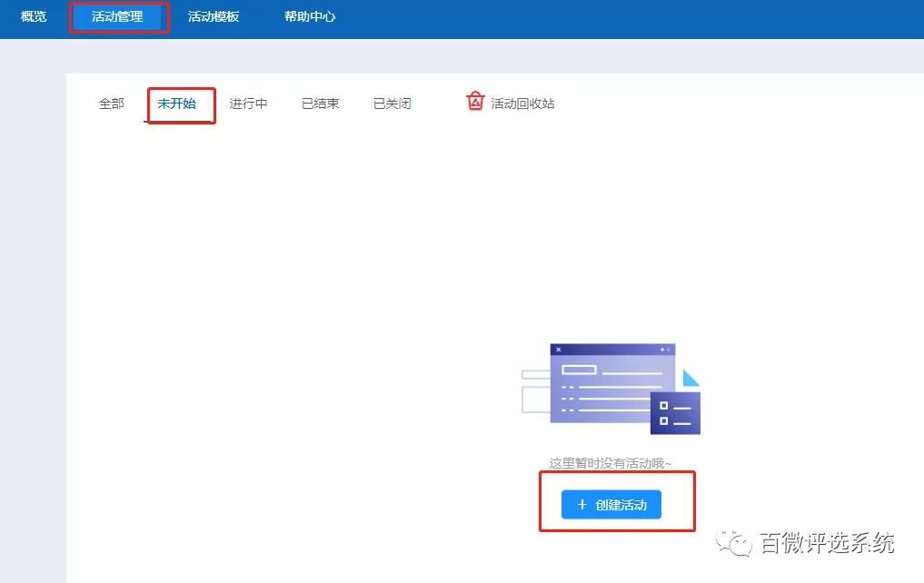Click the plus icon inside 创建活动 button
924x583 pixels.
[582, 505]
